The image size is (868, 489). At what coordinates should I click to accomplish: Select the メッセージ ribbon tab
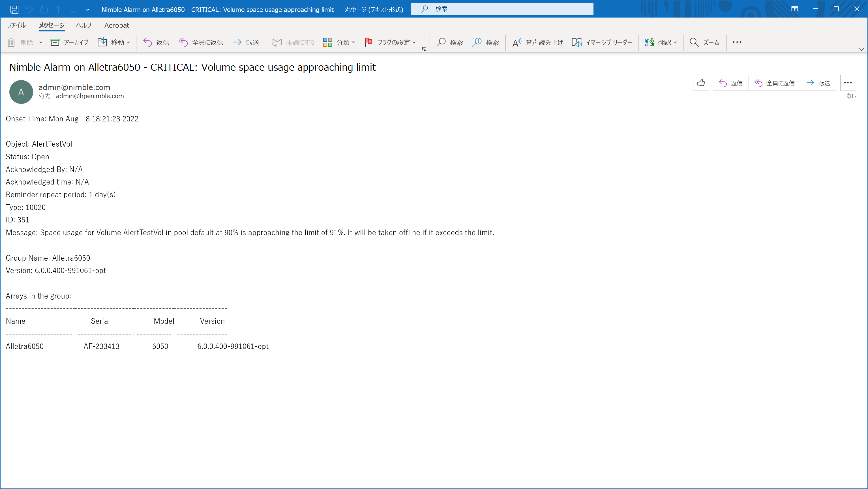[x=52, y=25]
